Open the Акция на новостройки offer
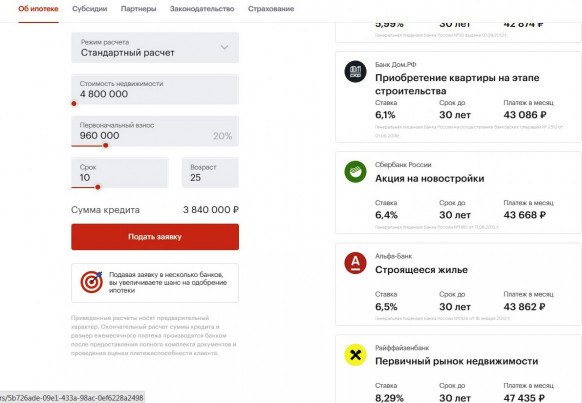 (x=429, y=178)
